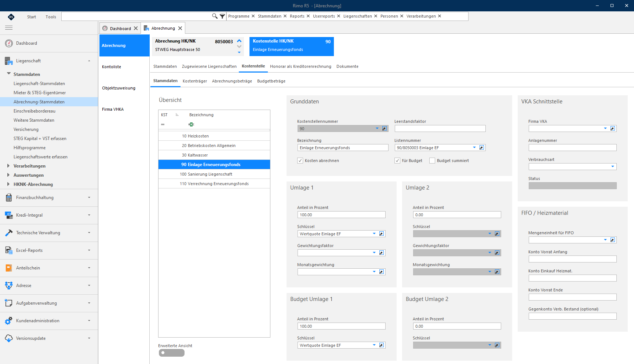Expand the HKNK-Abrechnung tree node
The width and height of the screenshot is (634, 364).
coord(8,184)
